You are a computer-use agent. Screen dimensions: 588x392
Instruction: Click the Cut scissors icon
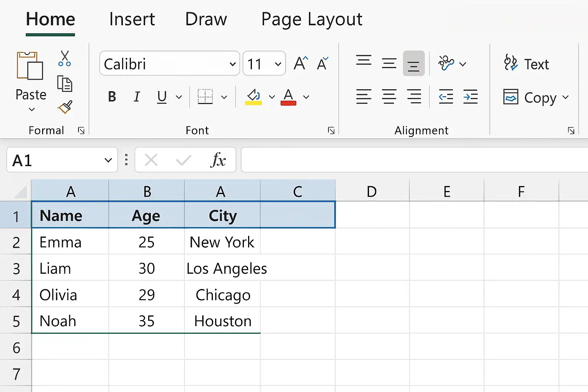(x=65, y=59)
